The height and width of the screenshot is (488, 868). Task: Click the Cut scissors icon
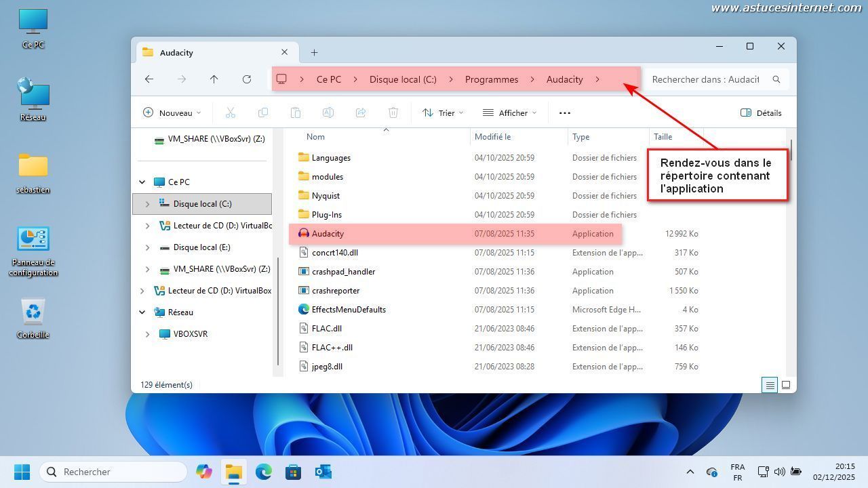coord(231,113)
